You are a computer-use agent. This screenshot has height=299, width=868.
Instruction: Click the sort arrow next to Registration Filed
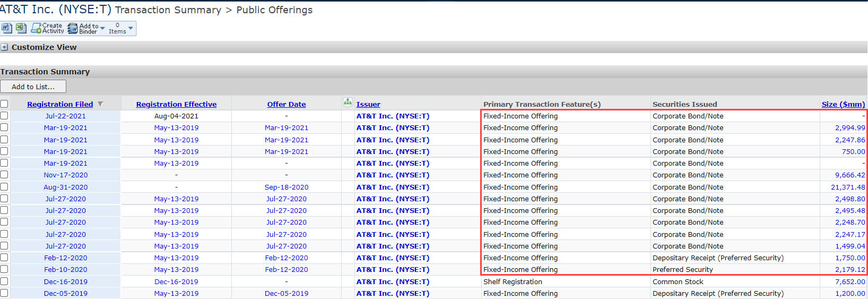pos(100,104)
